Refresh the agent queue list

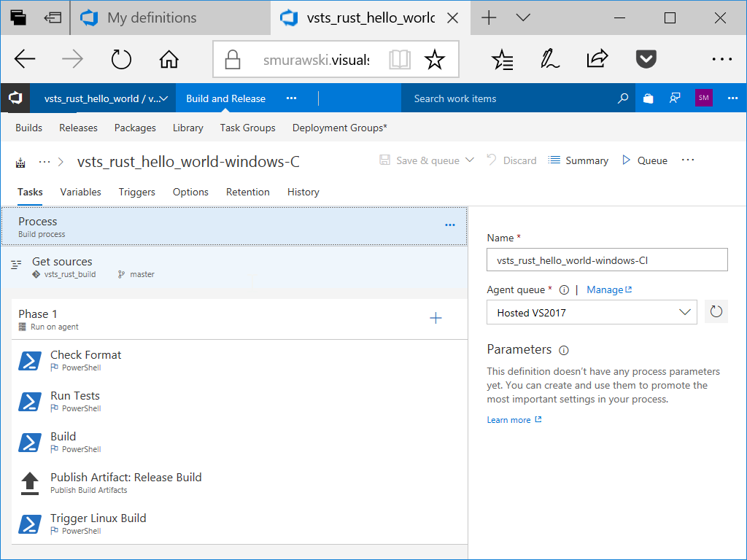tap(716, 312)
